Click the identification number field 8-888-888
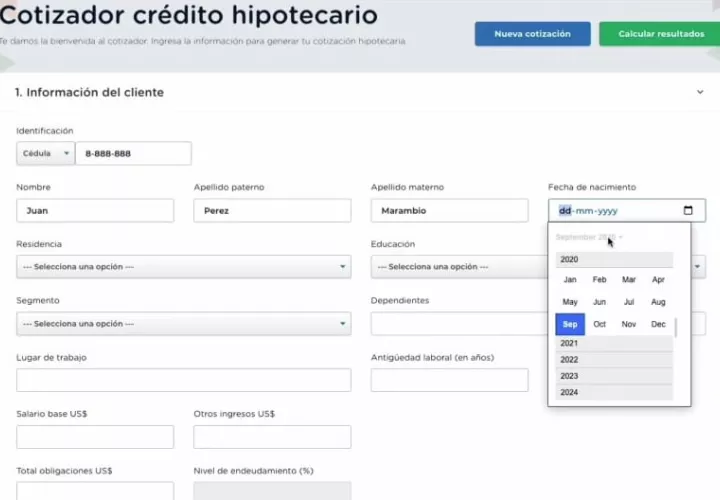Viewport: 720px width, 500px height. 133,153
